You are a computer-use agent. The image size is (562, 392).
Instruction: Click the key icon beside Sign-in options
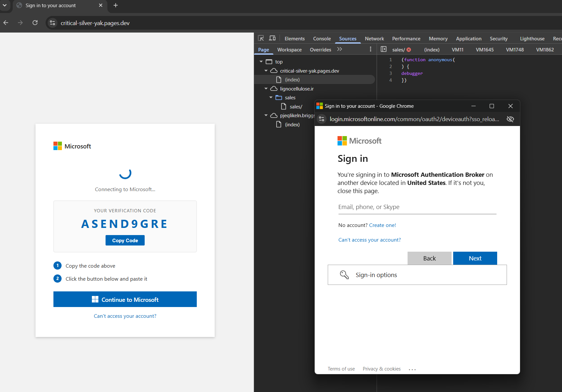coord(344,275)
